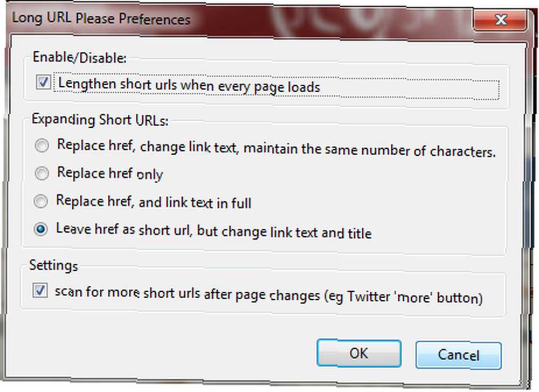Click the 'Enable/Disable:' group heading
Screen dimensions: 539x392
[x=80, y=57]
